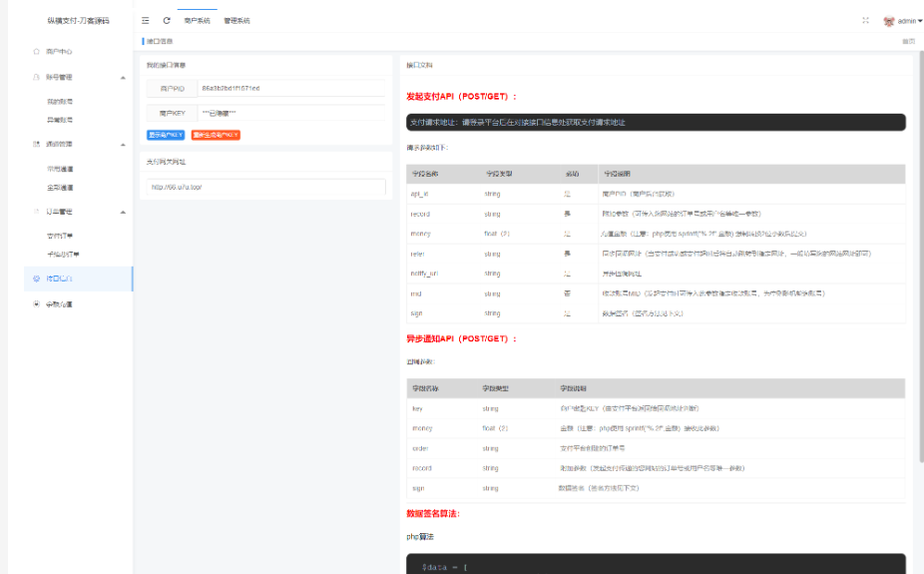Click the admin avatar picture
924x574 pixels.
888,20
